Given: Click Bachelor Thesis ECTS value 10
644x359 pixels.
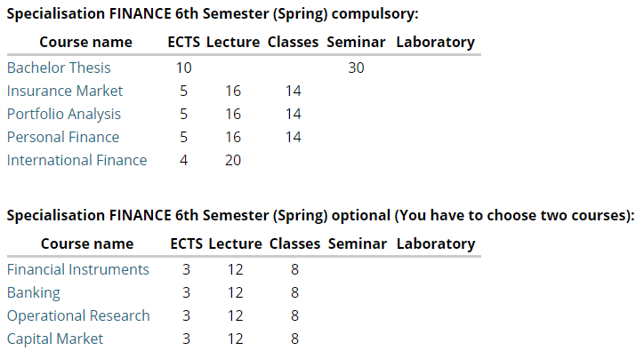Looking at the screenshot, I should [184, 68].
